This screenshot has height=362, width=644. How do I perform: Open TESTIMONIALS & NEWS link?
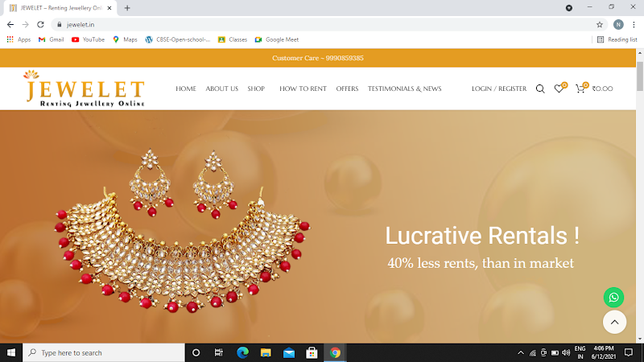coord(404,89)
